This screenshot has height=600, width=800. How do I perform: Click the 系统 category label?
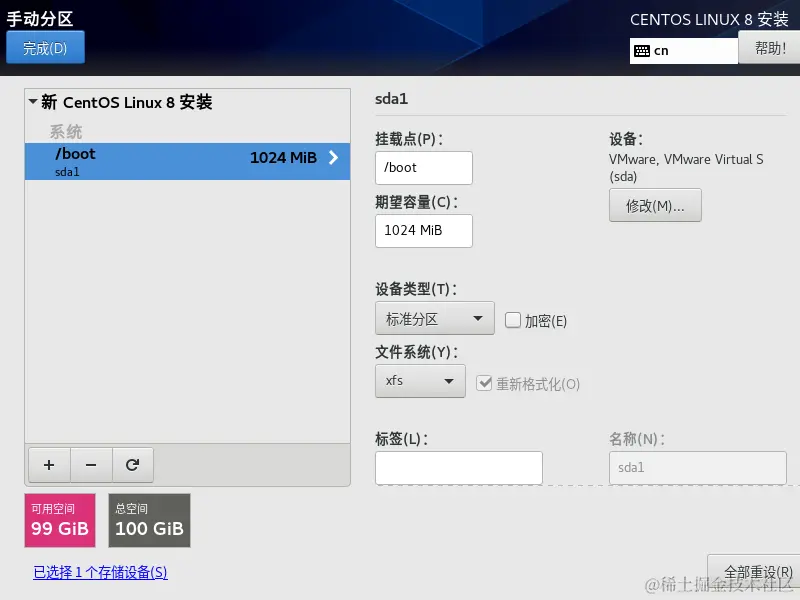click(x=66, y=132)
